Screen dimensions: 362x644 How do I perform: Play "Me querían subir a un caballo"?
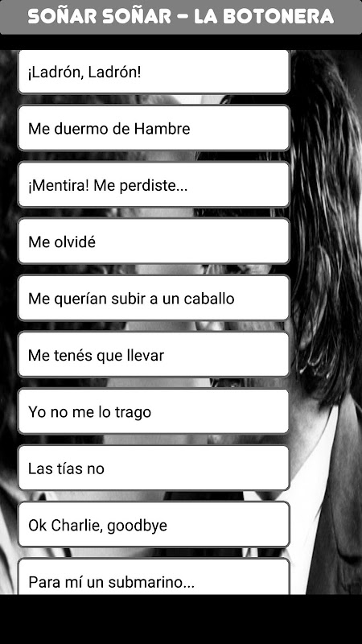tap(154, 298)
